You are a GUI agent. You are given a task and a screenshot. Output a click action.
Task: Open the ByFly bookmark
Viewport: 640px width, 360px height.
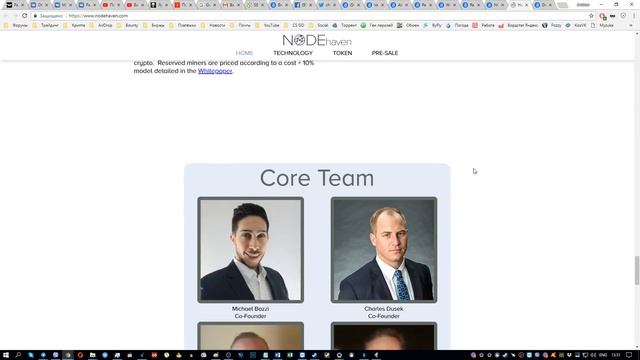coord(432,25)
